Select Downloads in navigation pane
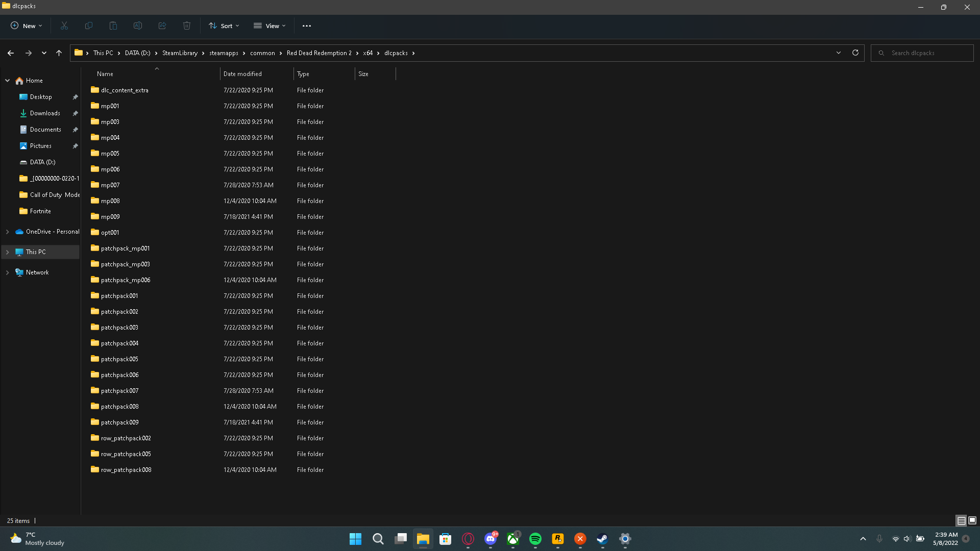The height and width of the screenshot is (551, 980). 45,113
